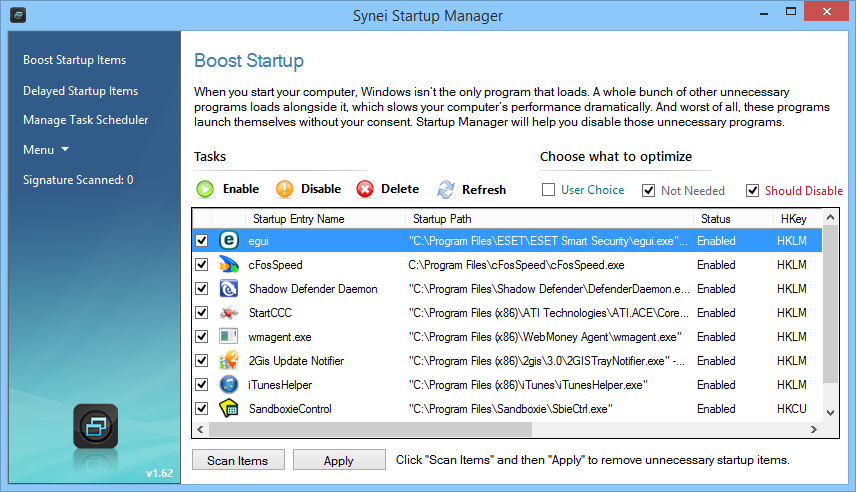Toggle the User Choice checkbox
Image resolution: width=856 pixels, height=492 pixels.
click(x=548, y=189)
